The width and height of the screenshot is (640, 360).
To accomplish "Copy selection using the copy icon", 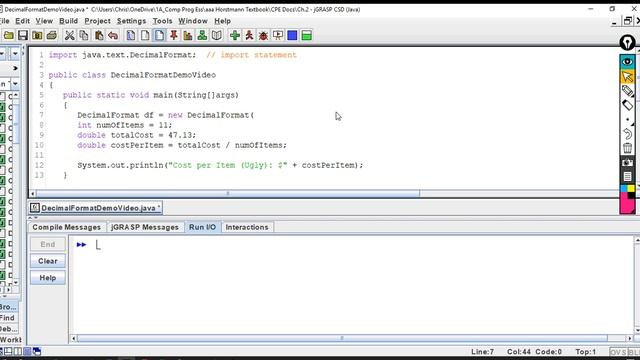I will pos(84,36).
